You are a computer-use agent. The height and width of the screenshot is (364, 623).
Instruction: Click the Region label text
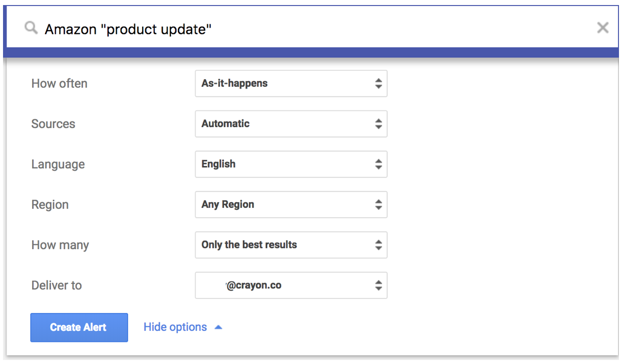(50, 205)
